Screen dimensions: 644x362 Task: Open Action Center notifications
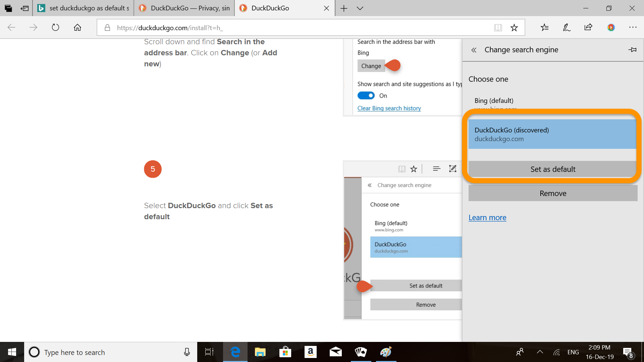click(x=628, y=352)
